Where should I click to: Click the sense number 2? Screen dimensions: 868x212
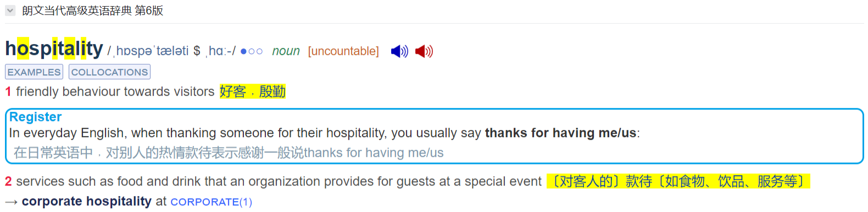8,181
